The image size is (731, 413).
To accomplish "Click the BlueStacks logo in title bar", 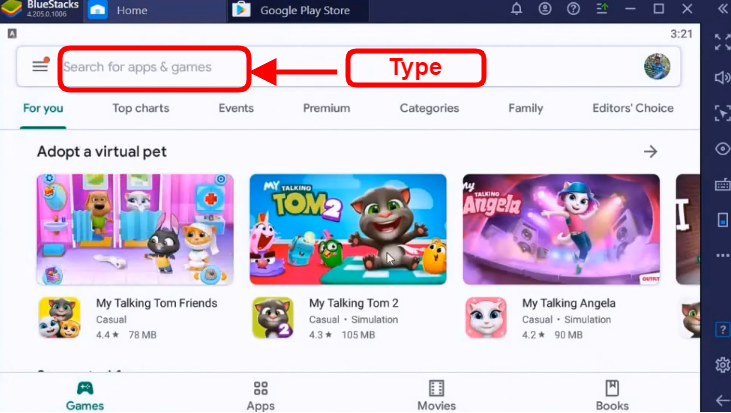I will click(11, 9).
